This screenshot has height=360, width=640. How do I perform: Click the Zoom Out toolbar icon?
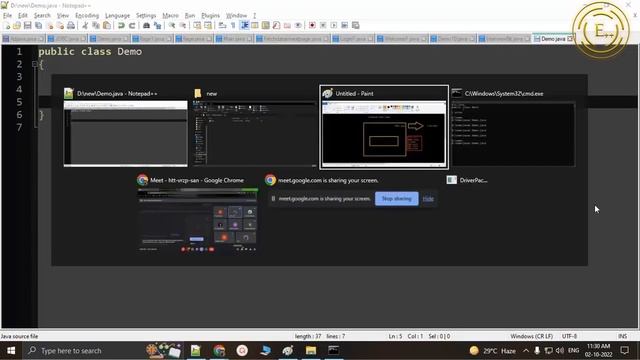tap(182, 26)
